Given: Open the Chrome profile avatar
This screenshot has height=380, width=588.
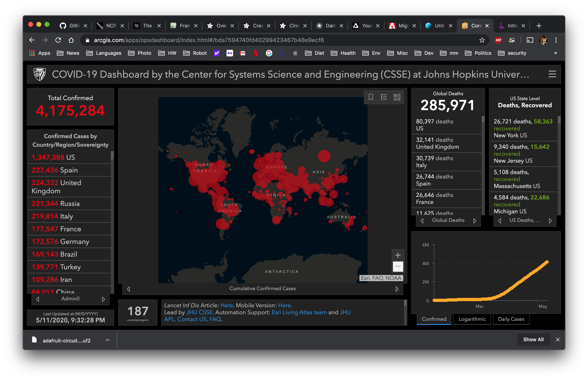Looking at the screenshot, I should coord(543,40).
